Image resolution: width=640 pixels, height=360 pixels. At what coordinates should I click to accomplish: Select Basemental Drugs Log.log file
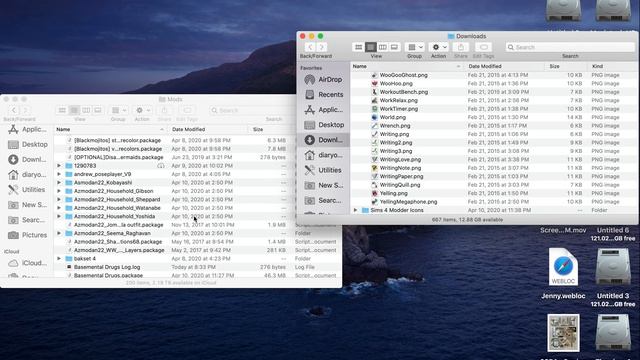click(107, 267)
